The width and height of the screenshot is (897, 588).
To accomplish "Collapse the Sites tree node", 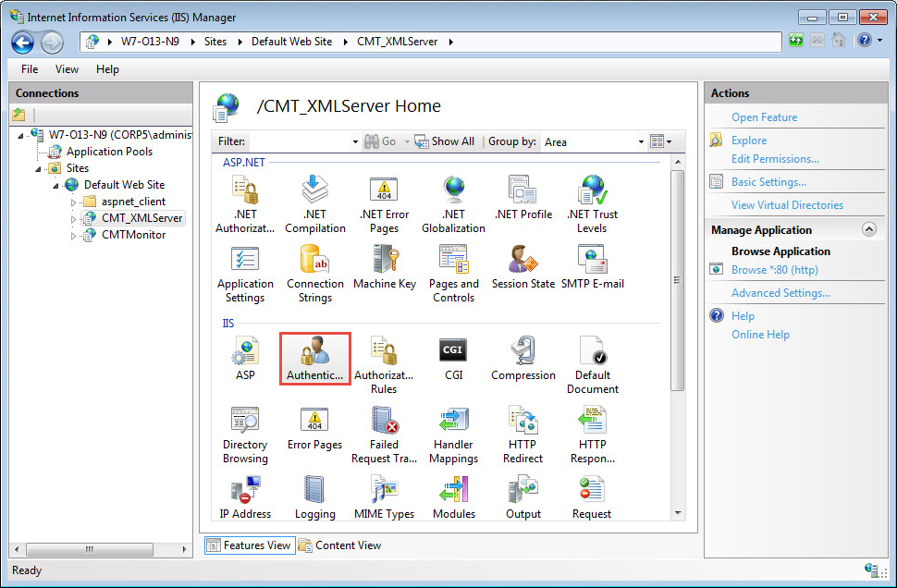I will coord(38,169).
